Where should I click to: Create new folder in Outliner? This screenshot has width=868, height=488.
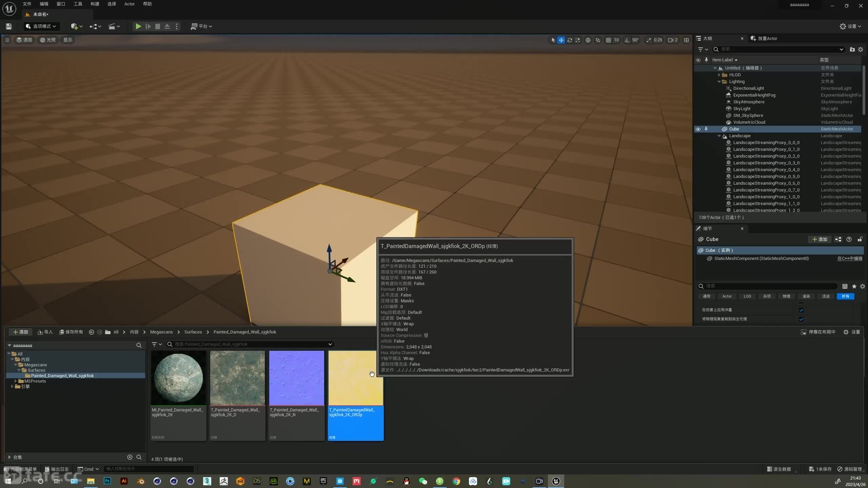(x=852, y=49)
